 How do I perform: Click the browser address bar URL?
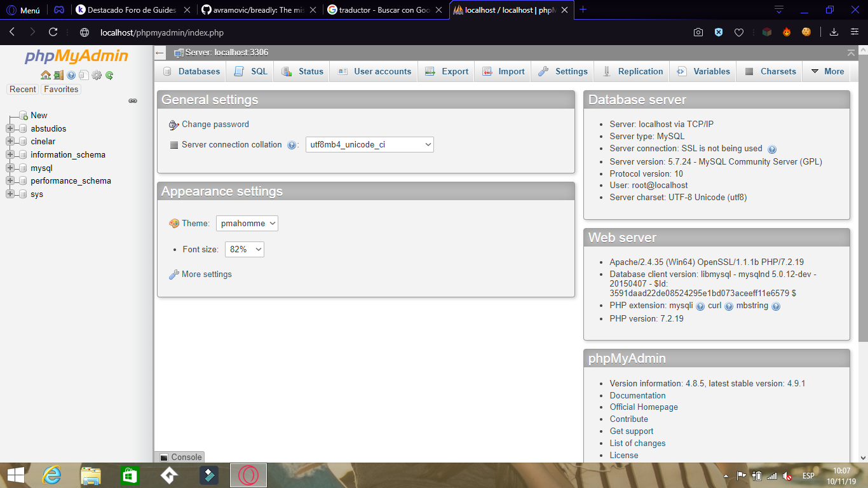tap(162, 32)
